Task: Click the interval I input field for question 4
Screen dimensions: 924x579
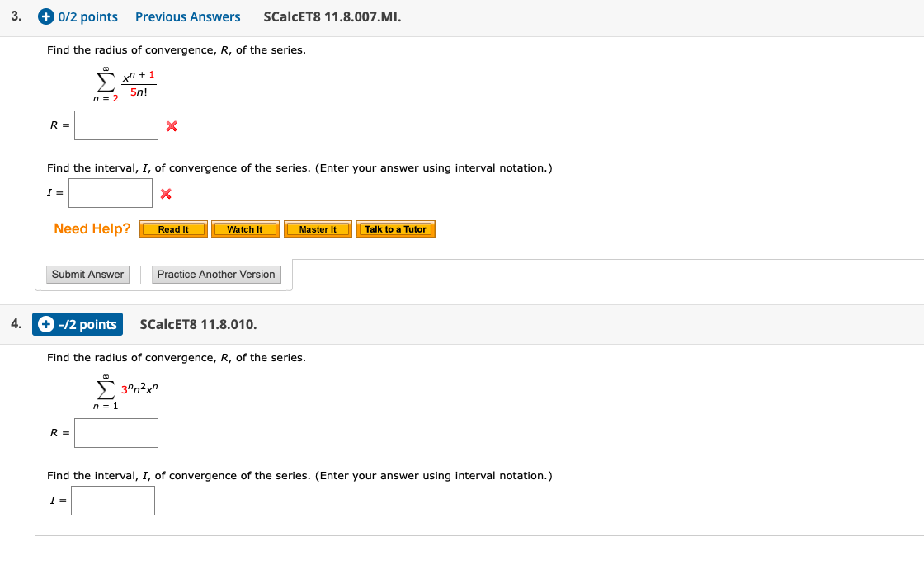Action: (x=112, y=500)
